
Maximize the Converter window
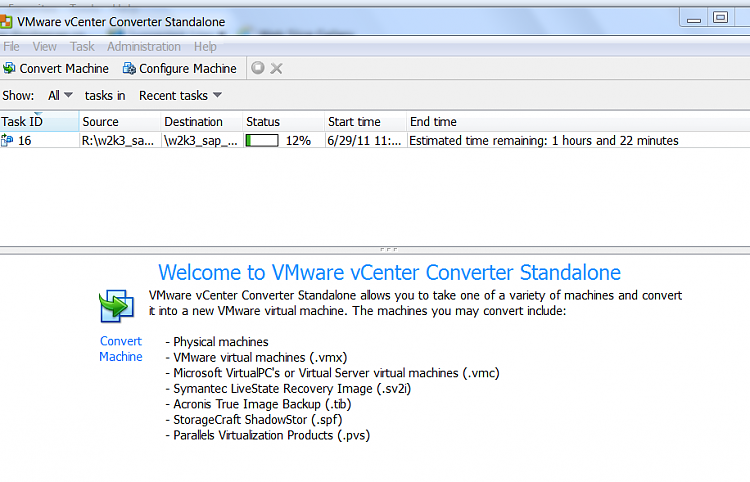point(720,19)
